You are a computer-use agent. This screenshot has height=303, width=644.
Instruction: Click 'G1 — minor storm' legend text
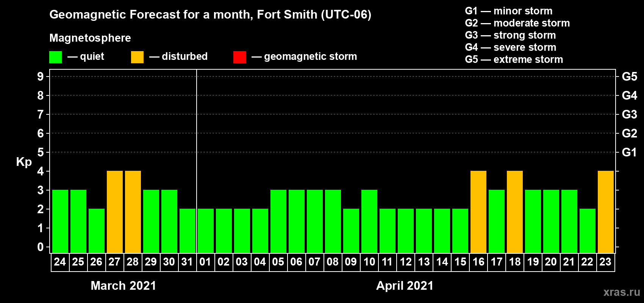(x=509, y=11)
